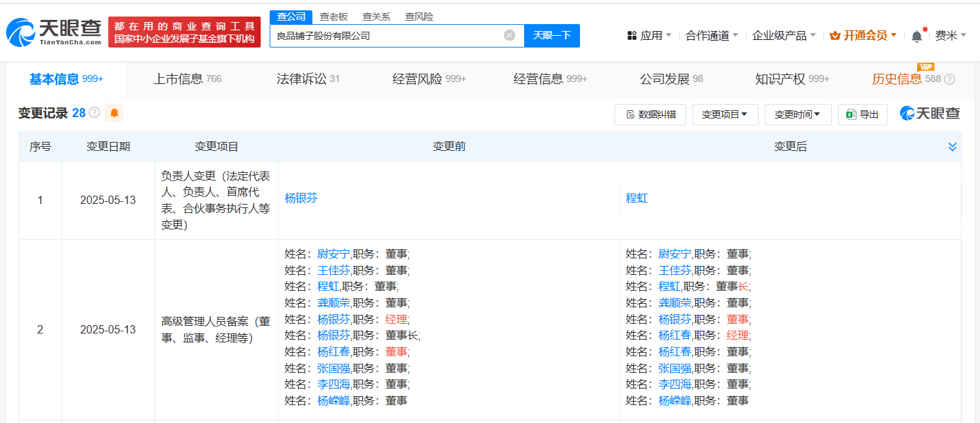Switch to the 法律诉讼 tab

[x=308, y=79]
